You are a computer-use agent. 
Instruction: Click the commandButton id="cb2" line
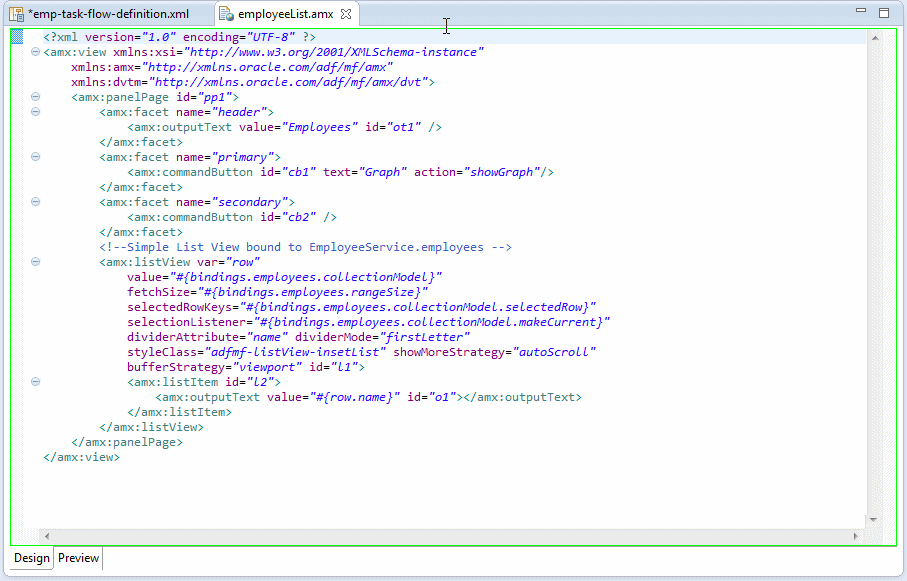click(232, 217)
